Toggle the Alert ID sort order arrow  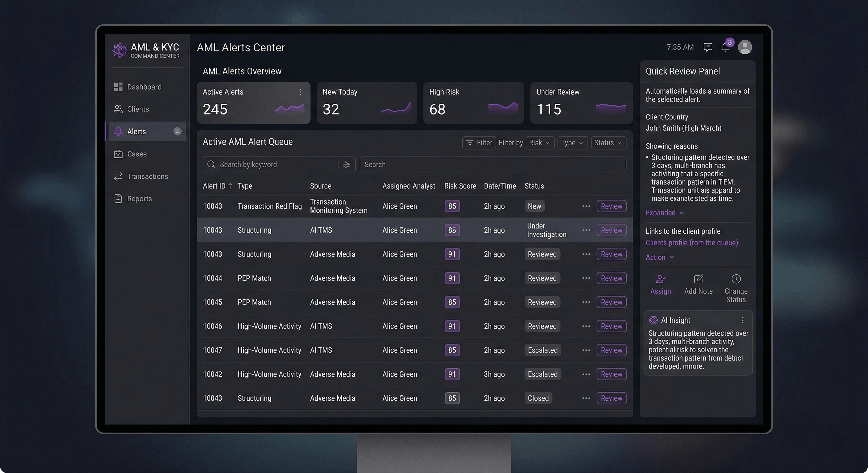point(230,185)
